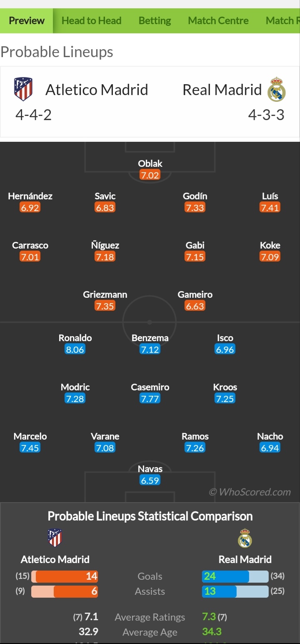Click the WhoScored.com watermark
Viewport: 300px width, 644px height.
click(250, 492)
